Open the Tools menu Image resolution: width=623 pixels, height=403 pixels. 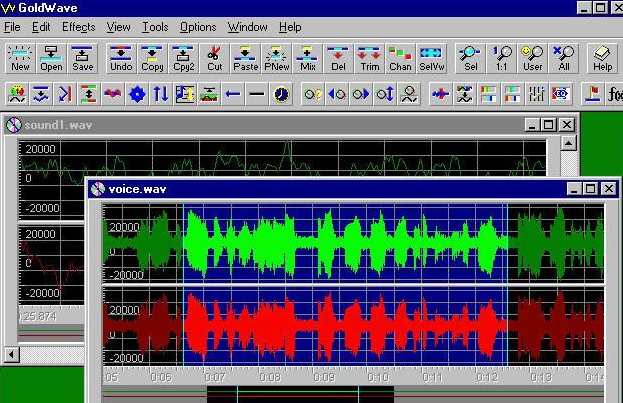click(155, 27)
